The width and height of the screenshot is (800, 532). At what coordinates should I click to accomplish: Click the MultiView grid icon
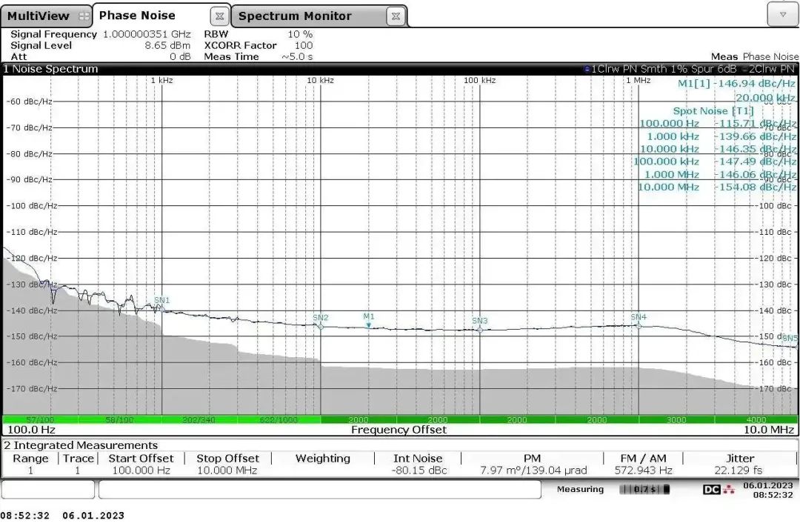pos(84,16)
